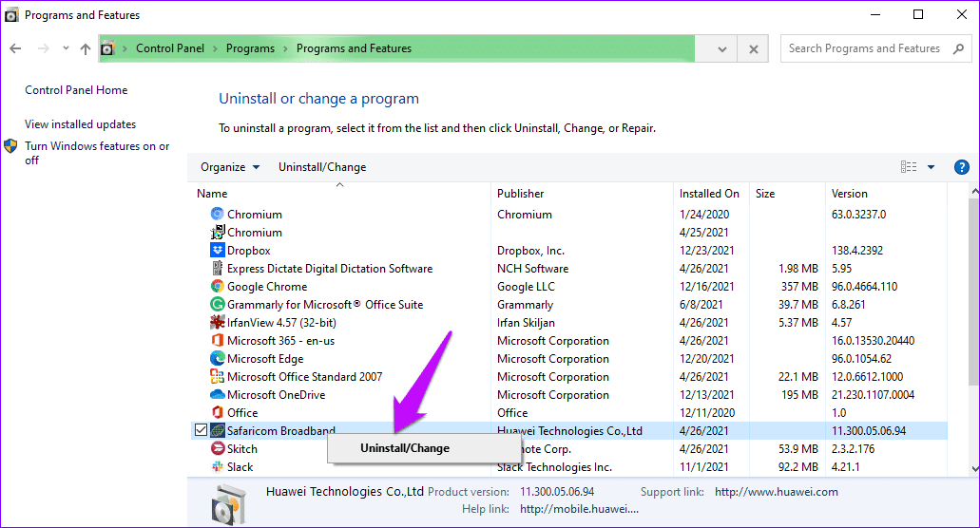
Task: Click the Microsoft OneDrive cloud icon
Action: click(217, 394)
